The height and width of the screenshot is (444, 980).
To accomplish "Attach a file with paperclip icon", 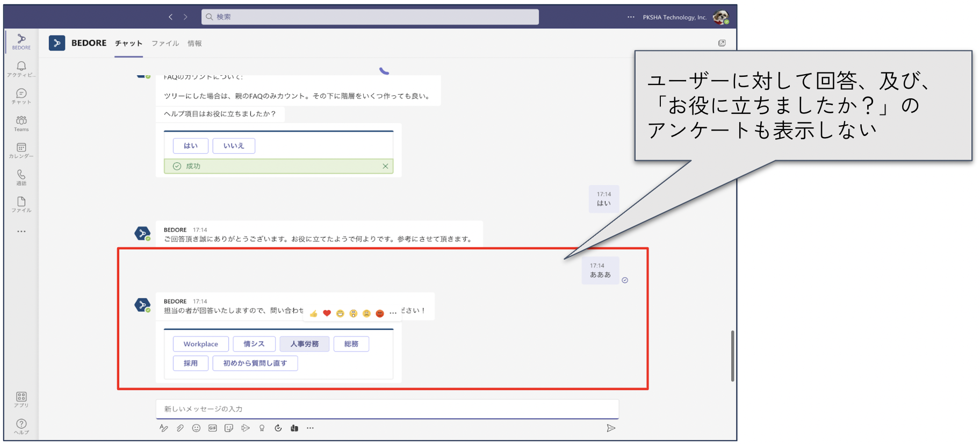I will click(180, 428).
